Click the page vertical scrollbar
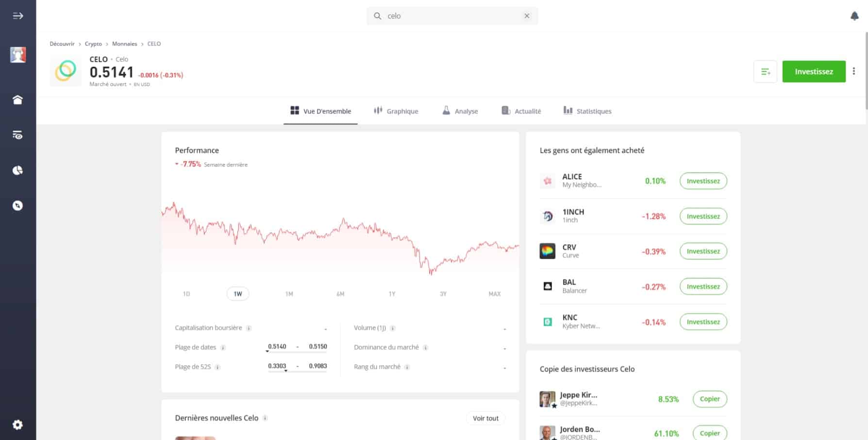The image size is (868, 440). [866, 71]
